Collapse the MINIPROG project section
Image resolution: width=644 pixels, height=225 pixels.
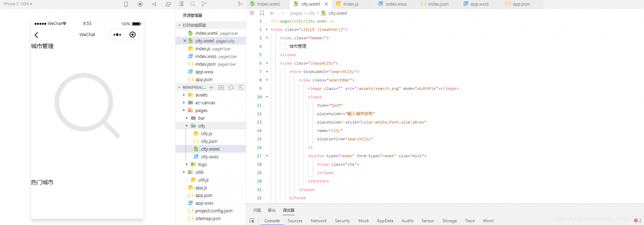click(x=180, y=87)
